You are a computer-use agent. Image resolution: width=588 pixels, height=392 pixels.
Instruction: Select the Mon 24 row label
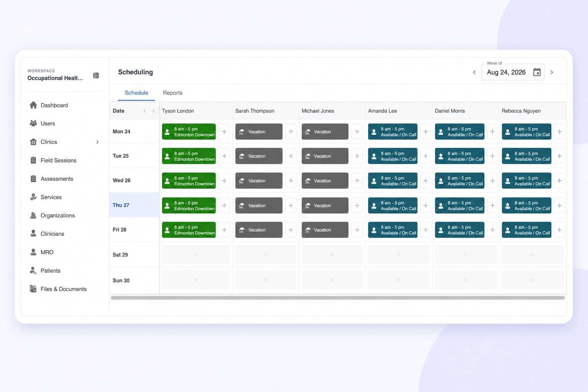tap(121, 131)
